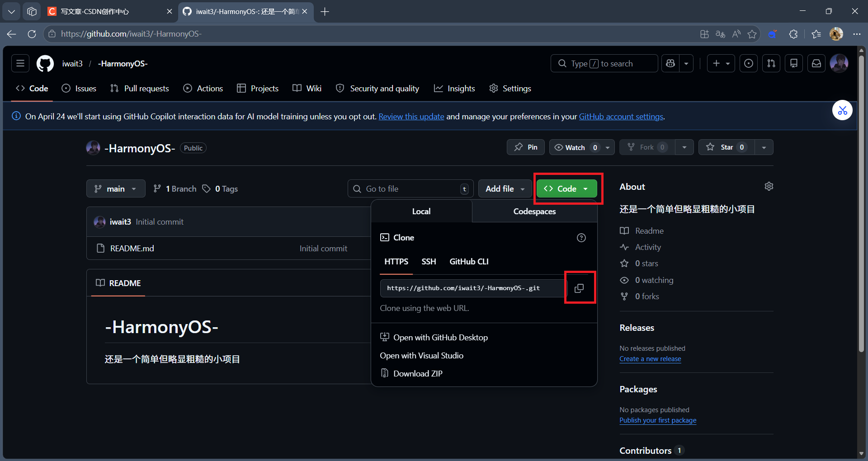Go back in browser history
The height and width of the screenshot is (461, 868).
pyautogui.click(x=12, y=34)
